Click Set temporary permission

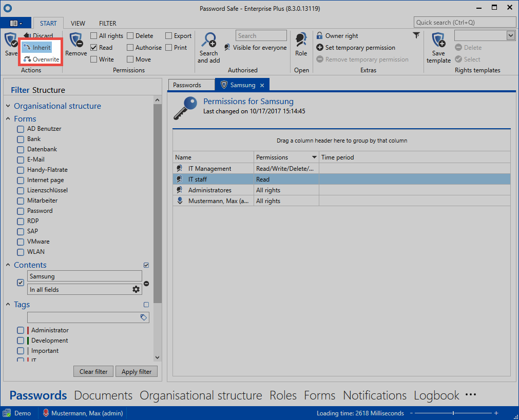355,48
